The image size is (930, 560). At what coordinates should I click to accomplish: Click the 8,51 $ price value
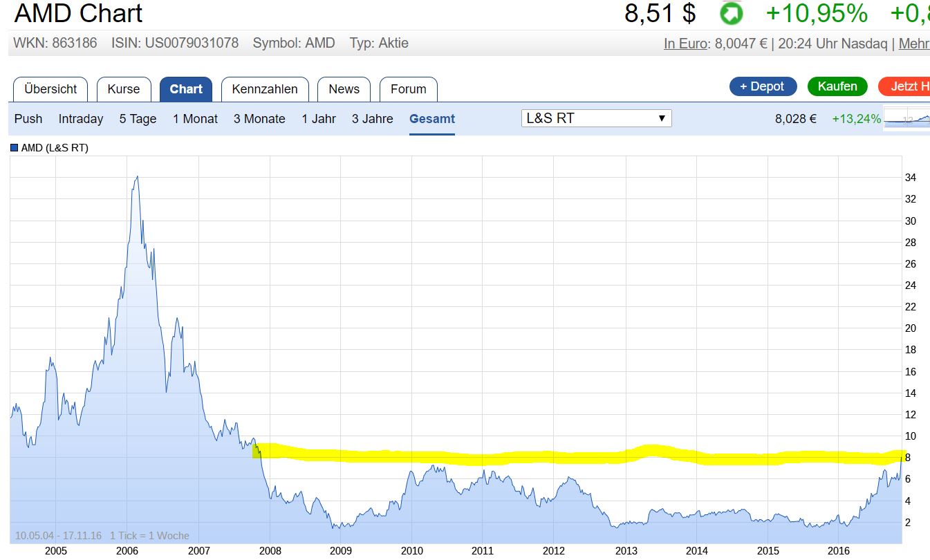660,14
